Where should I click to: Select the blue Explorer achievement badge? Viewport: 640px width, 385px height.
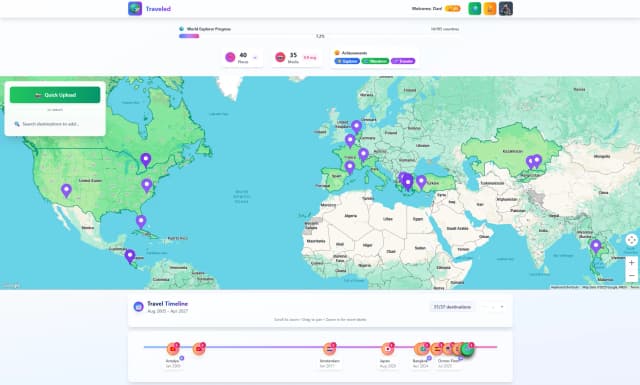pyautogui.click(x=347, y=61)
